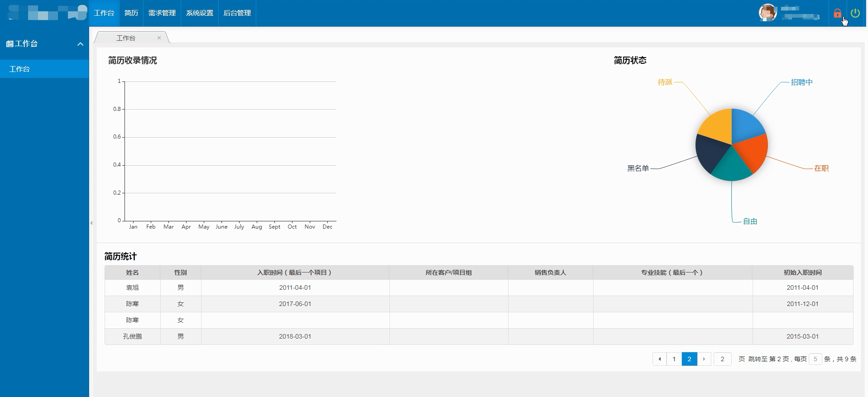Image resolution: width=868 pixels, height=397 pixels.
Task: Click the per-page count input field
Action: [x=815, y=359]
